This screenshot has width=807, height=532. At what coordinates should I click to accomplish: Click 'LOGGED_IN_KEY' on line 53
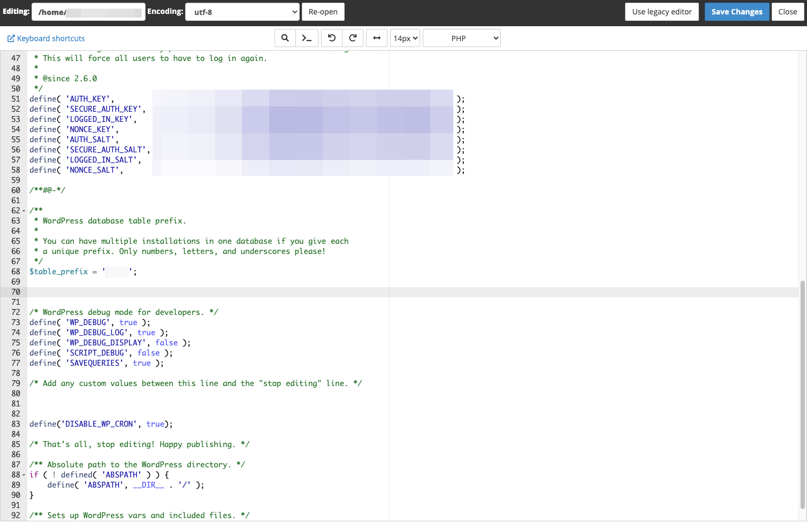pyautogui.click(x=99, y=119)
